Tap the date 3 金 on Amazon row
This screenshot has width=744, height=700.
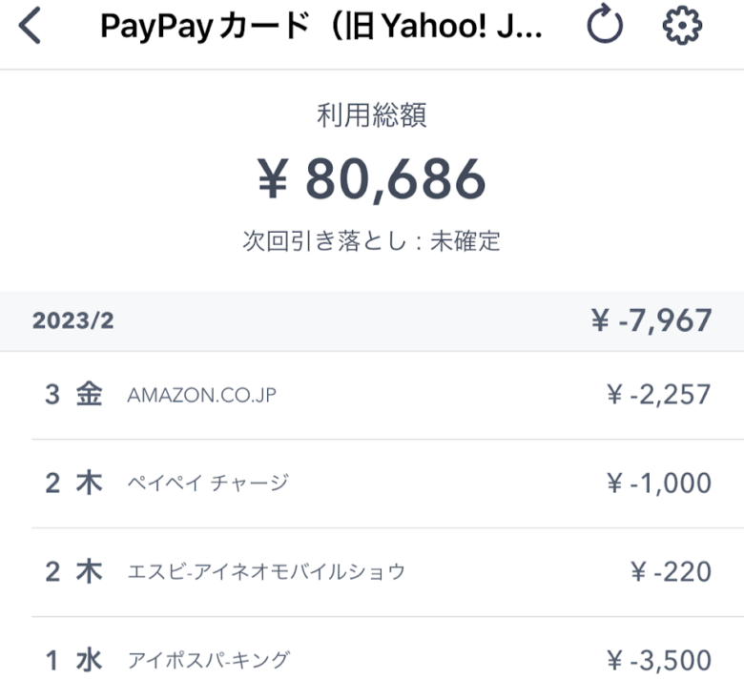click(73, 395)
